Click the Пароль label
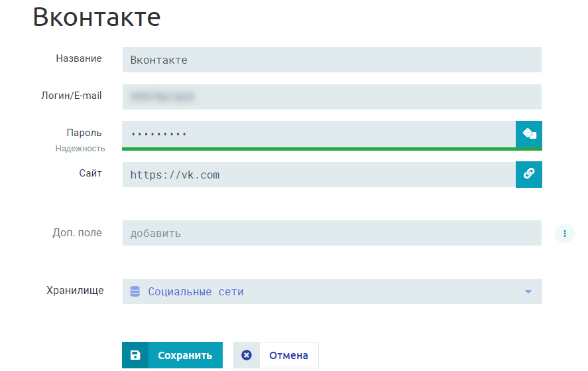The width and height of the screenshot is (588, 371). [x=84, y=133]
